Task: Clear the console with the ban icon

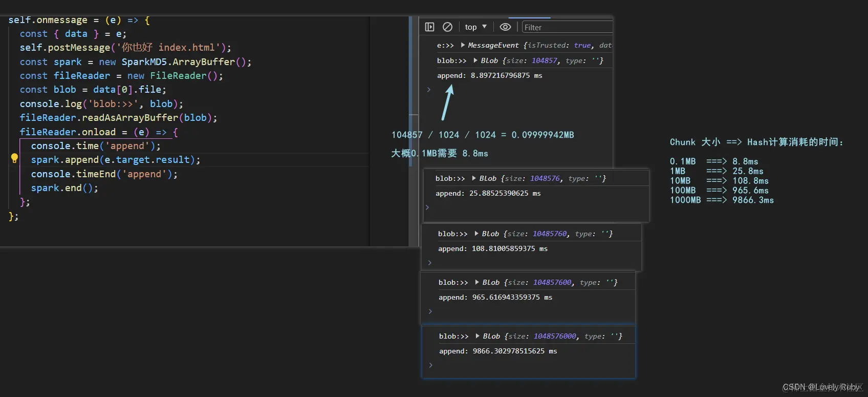Action: (447, 27)
